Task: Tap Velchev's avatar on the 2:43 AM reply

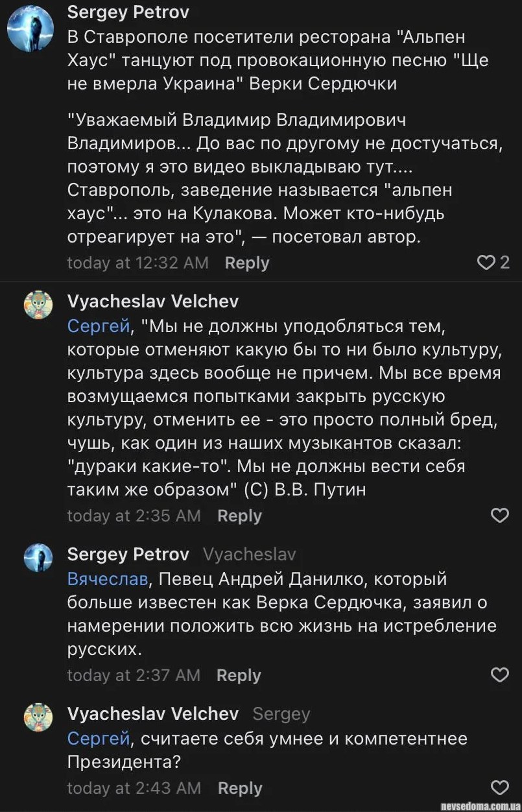Action: tap(38, 717)
